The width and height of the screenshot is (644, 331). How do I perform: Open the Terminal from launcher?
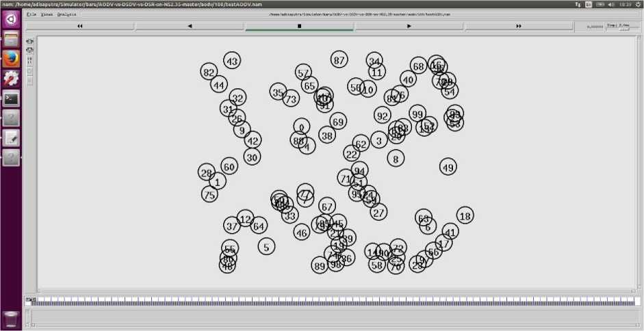pyautogui.click(x=11, y=98)
